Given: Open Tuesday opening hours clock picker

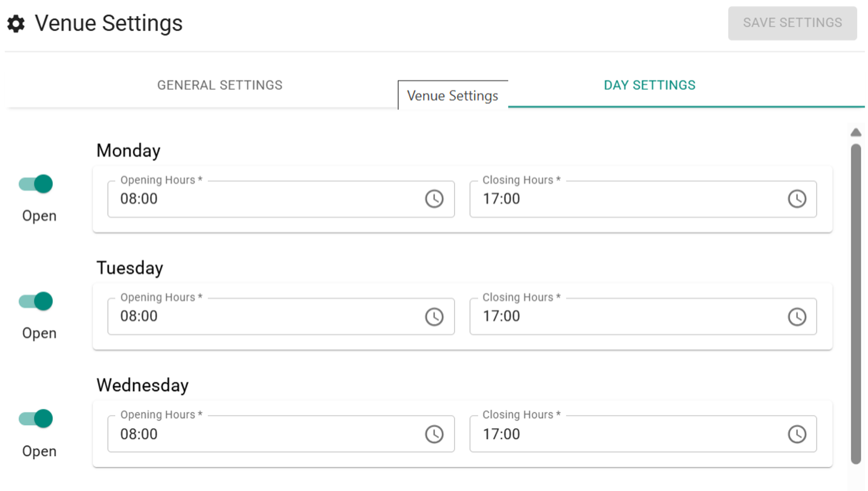Looking at the screenshot, I should 434,317.
